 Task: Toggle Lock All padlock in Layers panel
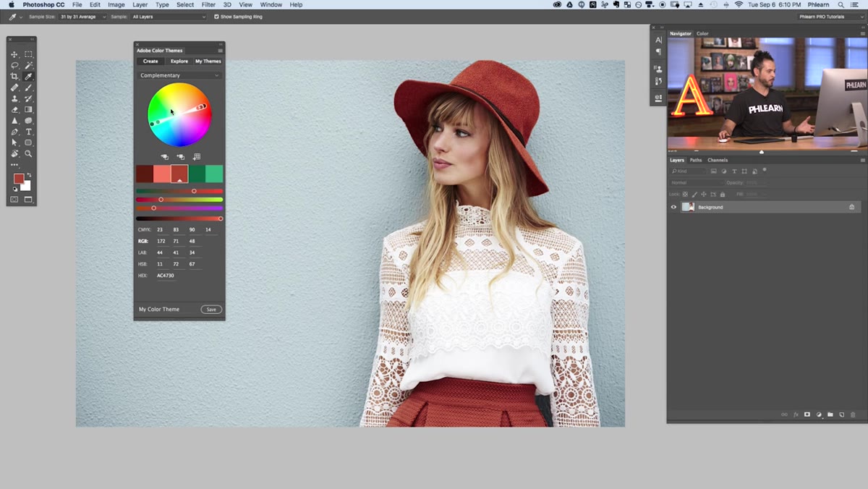click(722, 195)
